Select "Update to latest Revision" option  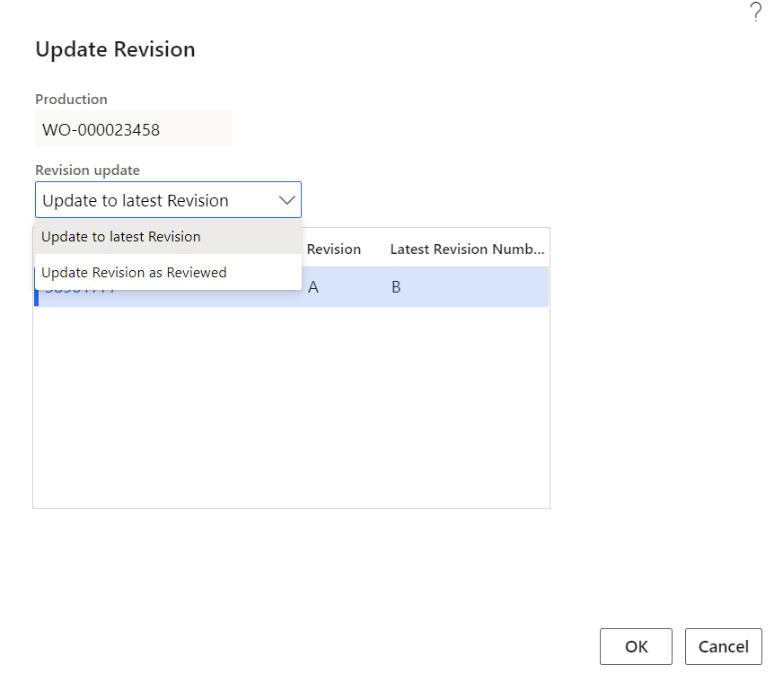121,237
